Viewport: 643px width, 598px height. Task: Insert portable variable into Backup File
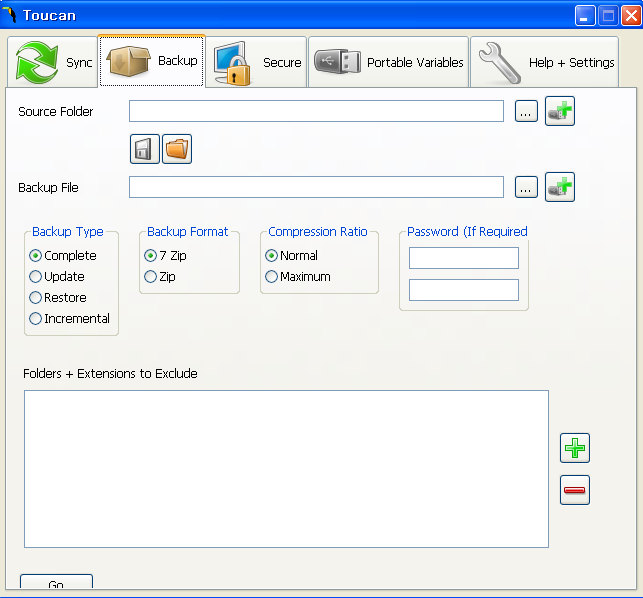click(x=560, y=187)
